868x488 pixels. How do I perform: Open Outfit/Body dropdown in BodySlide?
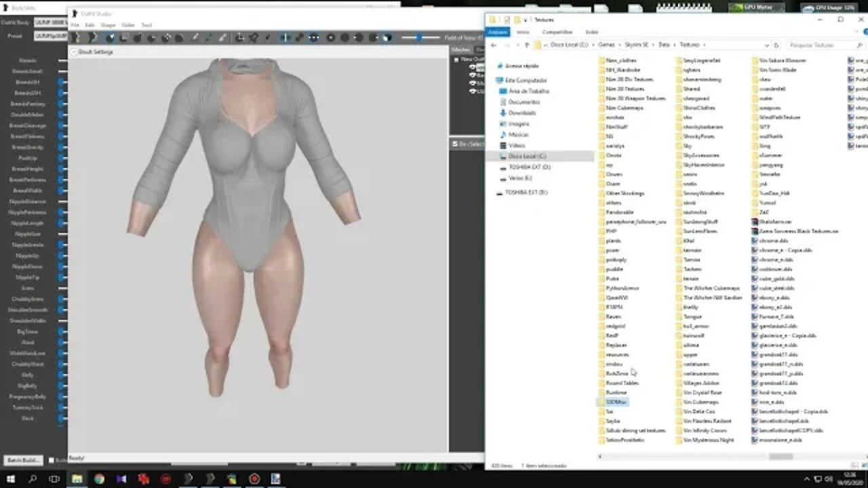(51, 22)
